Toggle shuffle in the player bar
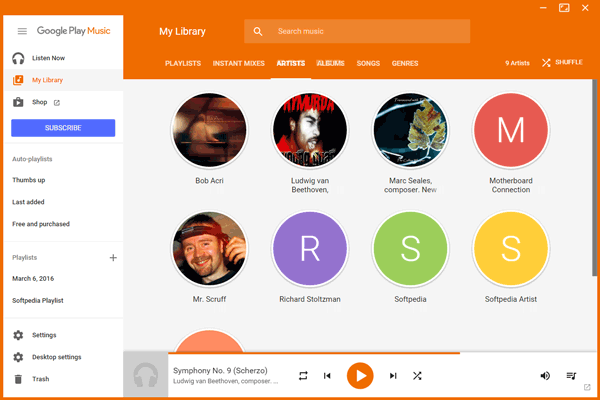600x400 pixels. tap(417, 376)
